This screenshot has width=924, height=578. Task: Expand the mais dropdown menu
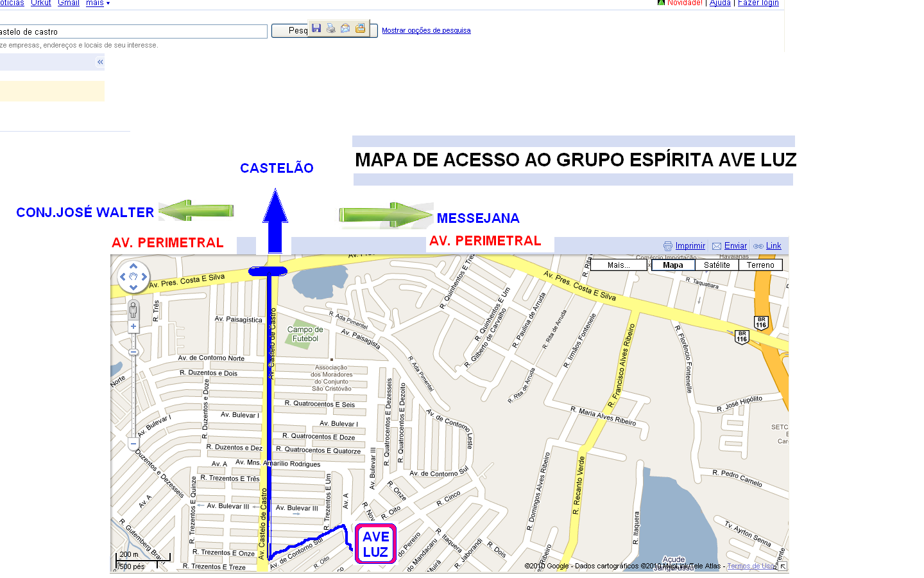click(x=98, y=3)
